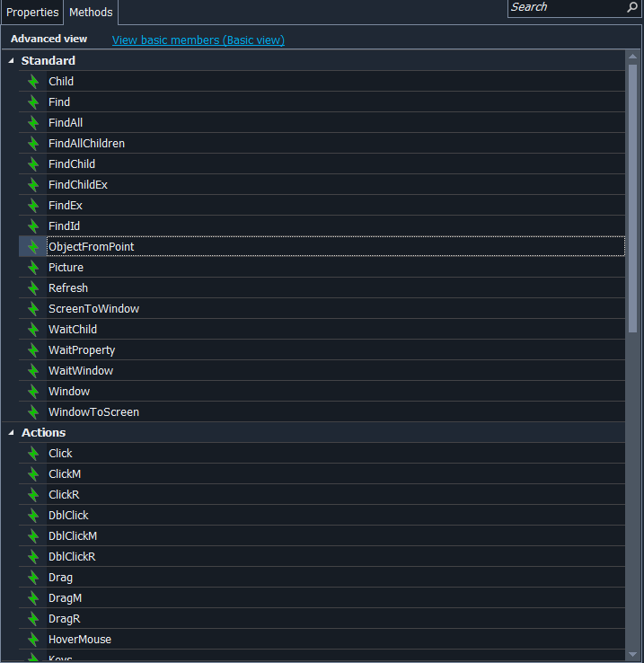Collapse the Actions methods group
Image resolution: width=644 pixels, height=663 pixels.
[x=11, y=433]
